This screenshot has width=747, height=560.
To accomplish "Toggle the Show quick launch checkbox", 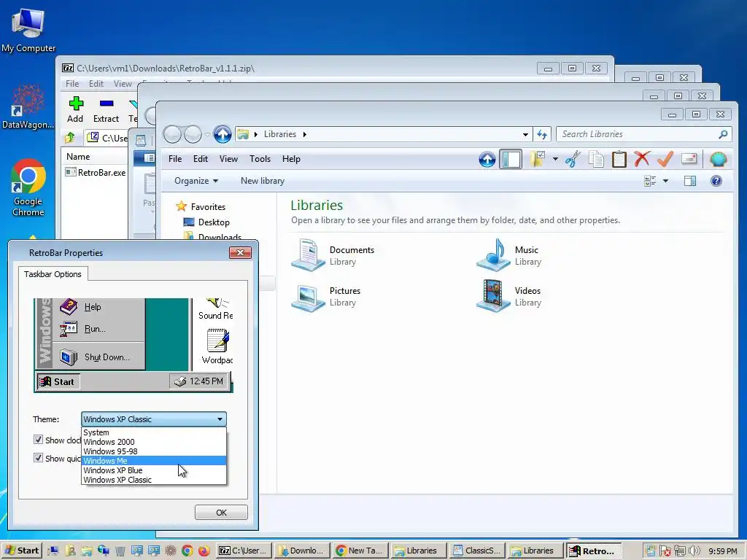I will click(x=38, y=458).
